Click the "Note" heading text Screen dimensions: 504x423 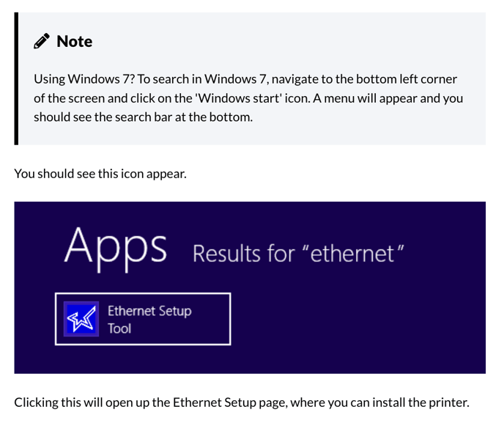[75, 42]
